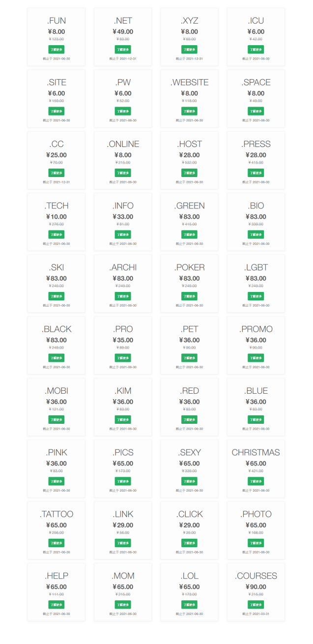This screenshot has width=313, height=644.
Task: Click 了解更多 on the CHRISTMAS card
Action: click(256, 481)
